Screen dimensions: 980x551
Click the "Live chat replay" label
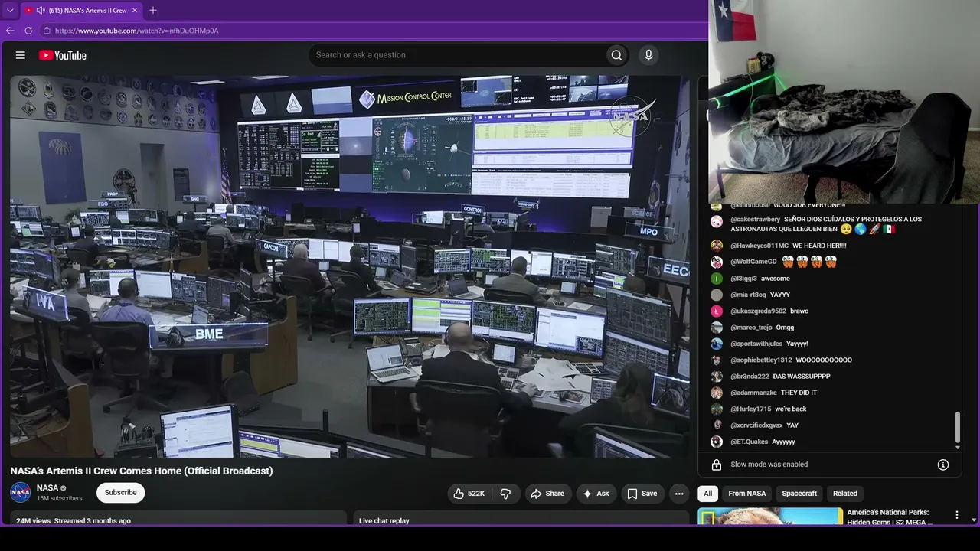coord(384,521)
